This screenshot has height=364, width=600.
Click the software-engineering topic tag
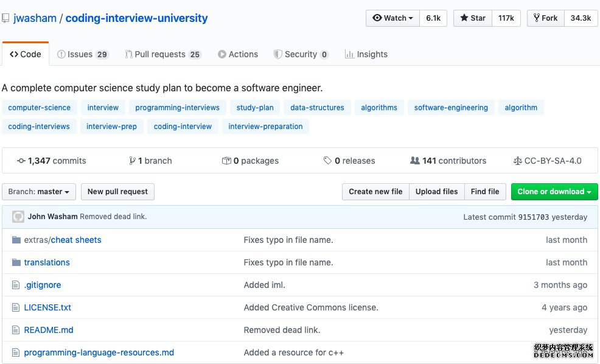coord(451,108)
